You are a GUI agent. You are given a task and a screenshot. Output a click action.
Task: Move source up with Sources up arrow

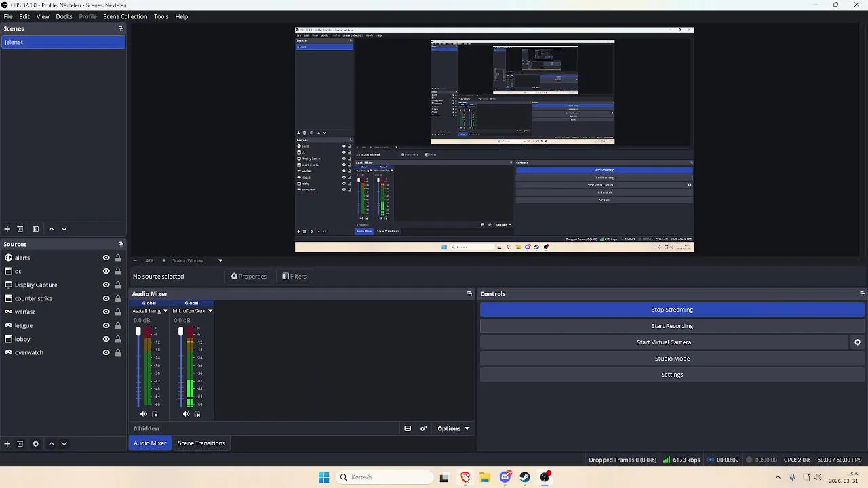[51, 444]
